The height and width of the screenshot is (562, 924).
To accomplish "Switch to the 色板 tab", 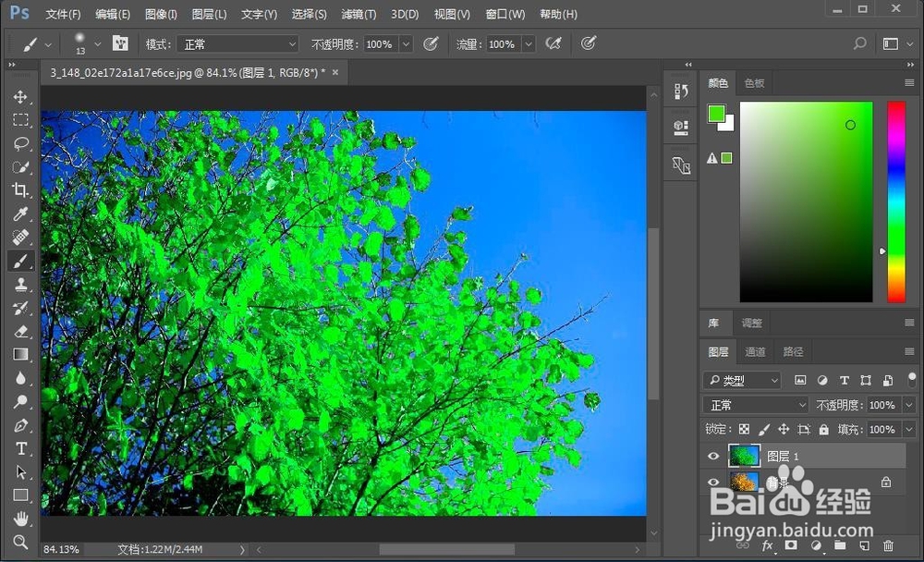I will [x=754, y=83].
